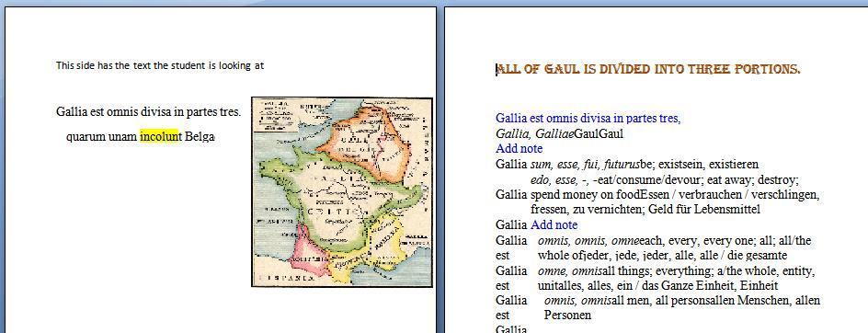The width and height of the screenshot is (868, 333).
Task: Click the word "quarum" on left page
Action: [86, 137]
